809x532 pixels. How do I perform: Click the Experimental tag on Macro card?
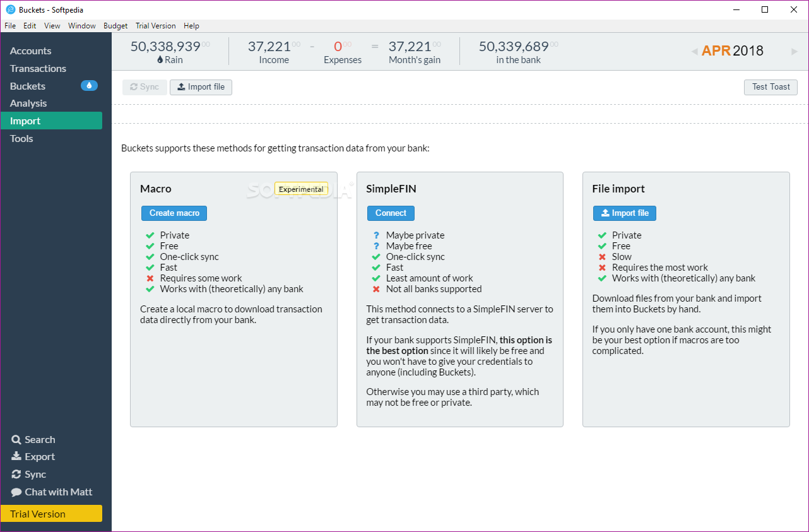301,189
